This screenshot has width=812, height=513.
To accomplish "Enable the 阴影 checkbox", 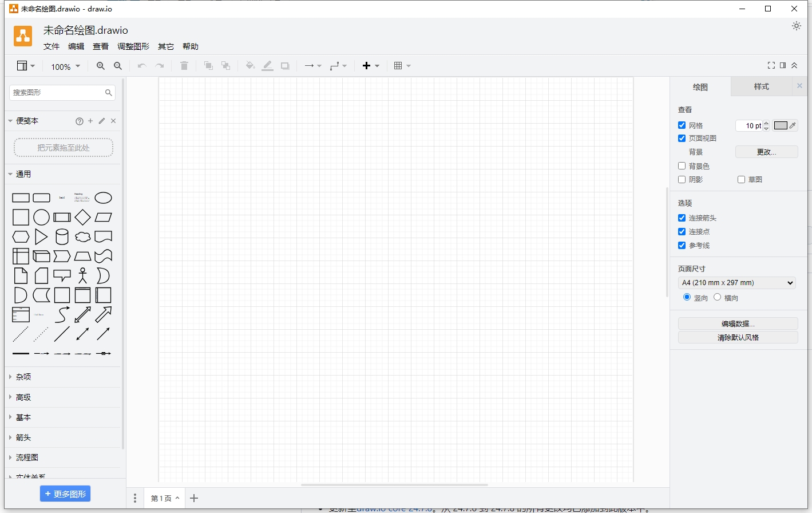I will click(682, 179).
